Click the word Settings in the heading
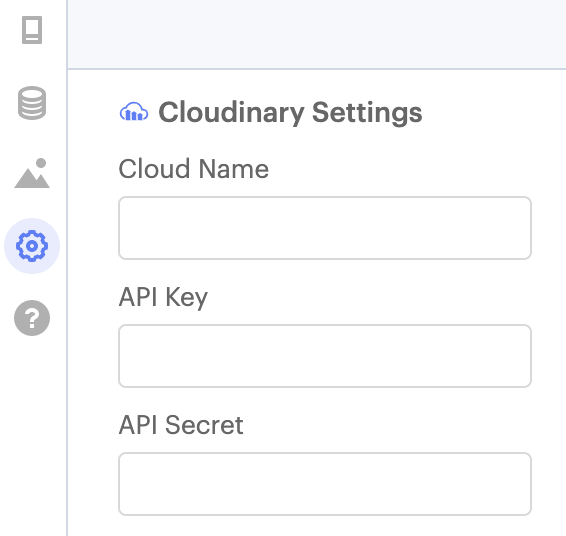Image resolution: width=566 pixels, height=536 pixels. 367,112
